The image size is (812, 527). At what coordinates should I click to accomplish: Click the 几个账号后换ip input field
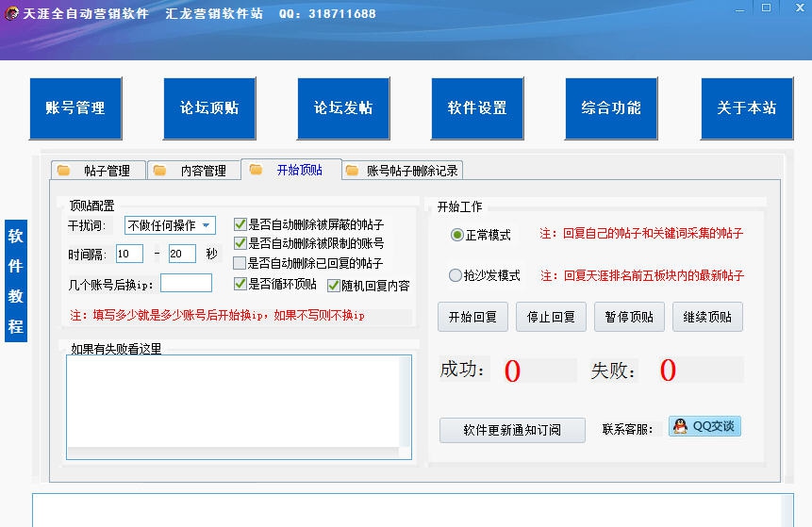point(186,283)
